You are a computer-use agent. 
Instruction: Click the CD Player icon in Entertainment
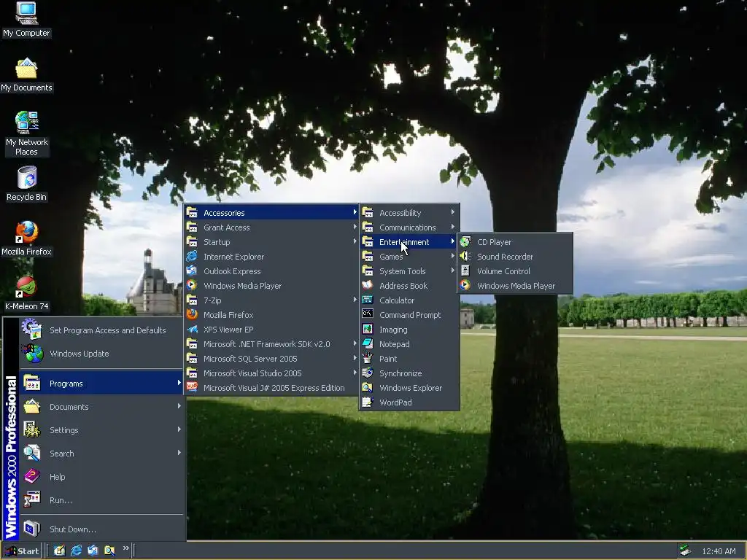pos(465,242)
